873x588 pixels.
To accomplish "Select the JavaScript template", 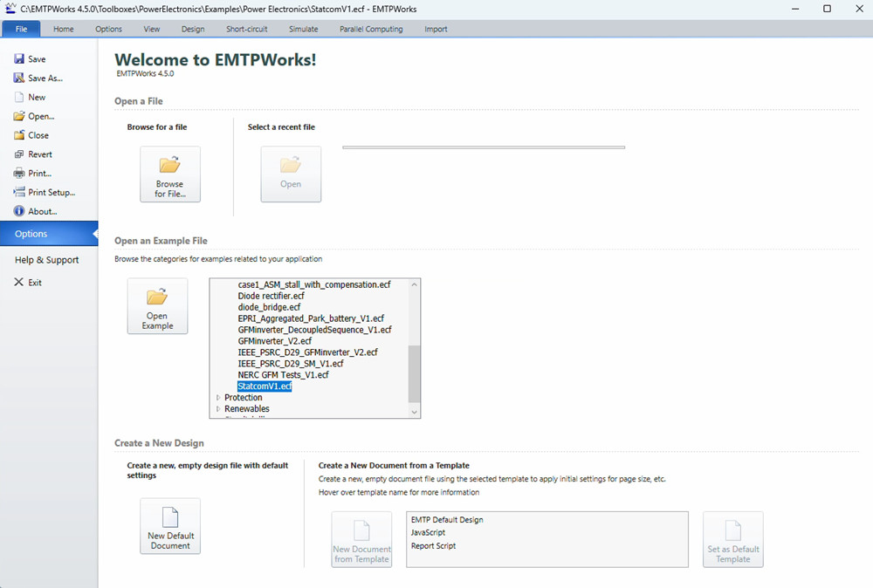I will click(428, 532).
